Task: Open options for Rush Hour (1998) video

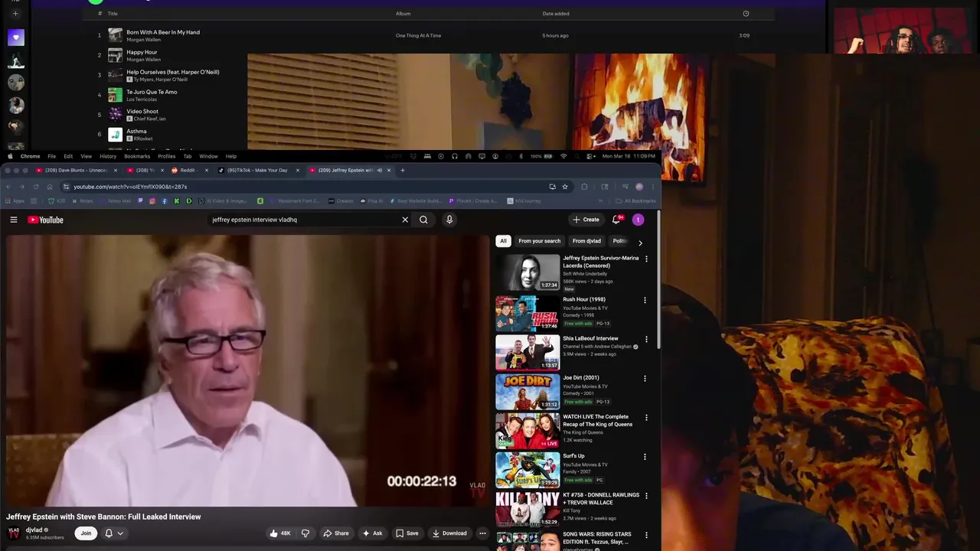Action: pyautogui.click(x=645, y=300)
